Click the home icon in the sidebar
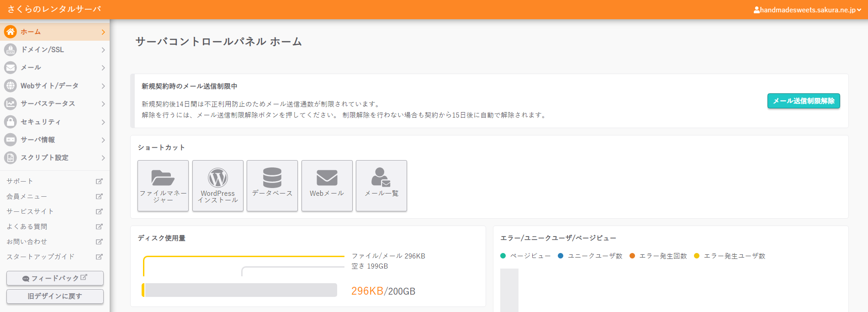This screenshot has width=868, height=312. (x=11, y=32)
